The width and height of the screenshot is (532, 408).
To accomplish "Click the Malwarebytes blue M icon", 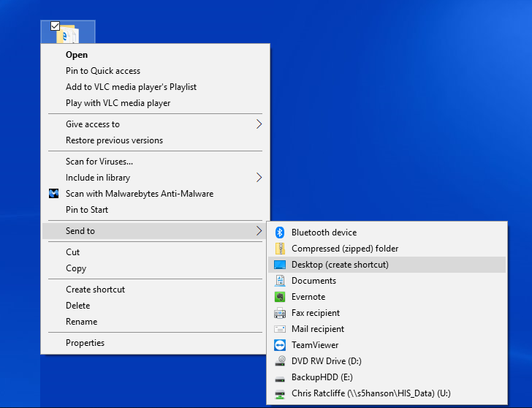I will pyautogui.click(x=53, y=194).
